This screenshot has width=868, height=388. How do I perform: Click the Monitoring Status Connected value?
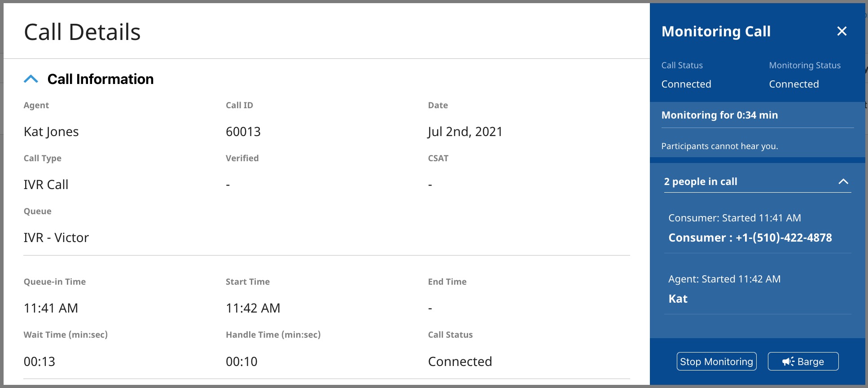(793, 84)
